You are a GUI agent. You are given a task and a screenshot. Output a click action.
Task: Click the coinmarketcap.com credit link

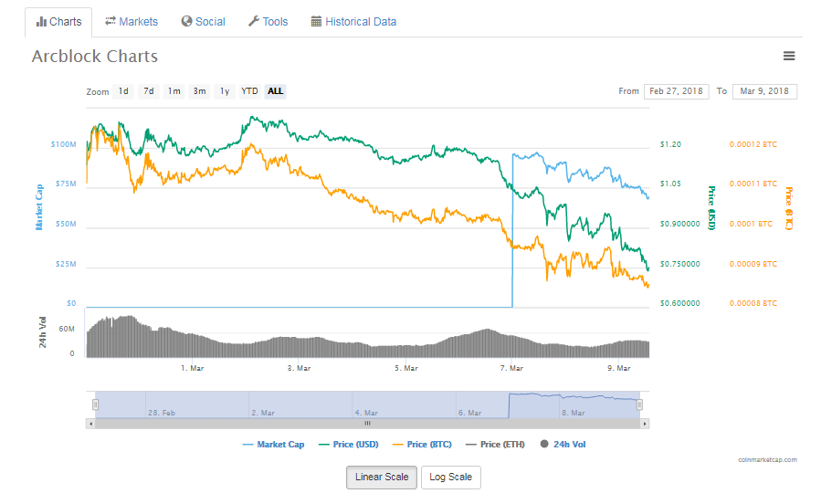pyautogui.click(x=768, y=460)
